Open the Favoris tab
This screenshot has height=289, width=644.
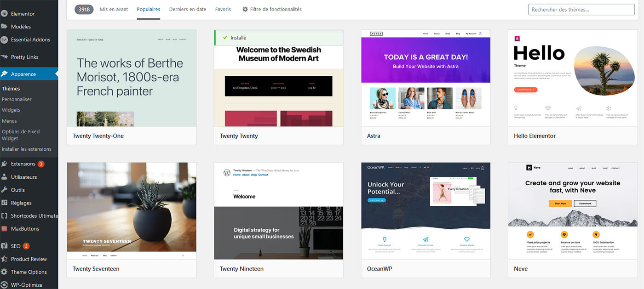[x=223, y=9]
